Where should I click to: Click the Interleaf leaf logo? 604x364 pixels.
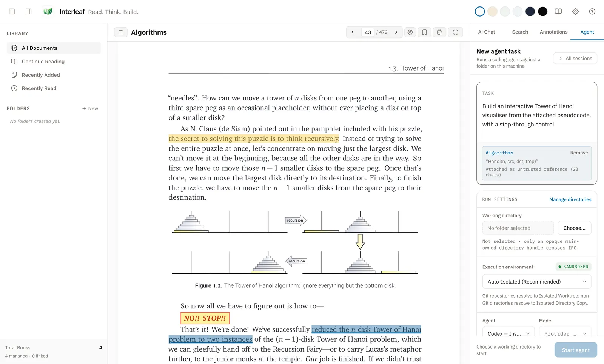pos(48,12)
